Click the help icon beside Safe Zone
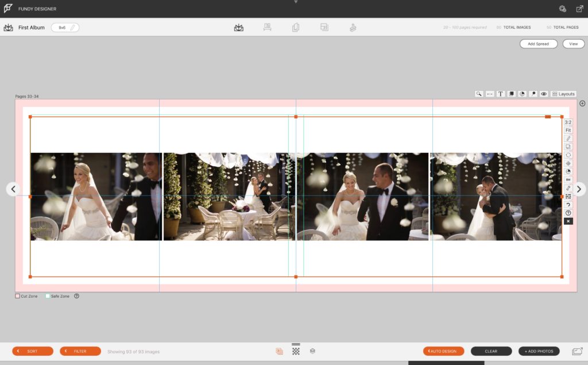Screen dimensions: 588x365 (x=76, y=296)
